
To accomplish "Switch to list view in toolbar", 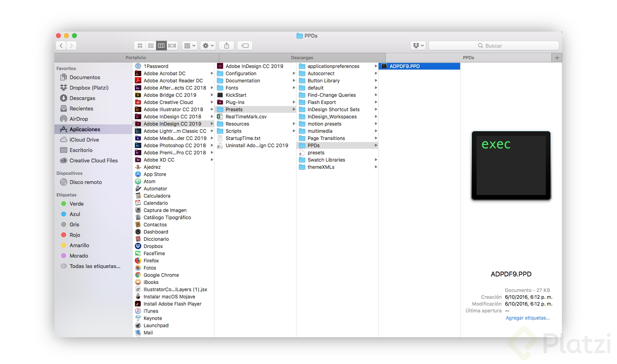I will pyautogui.click(x=151, y=46).
